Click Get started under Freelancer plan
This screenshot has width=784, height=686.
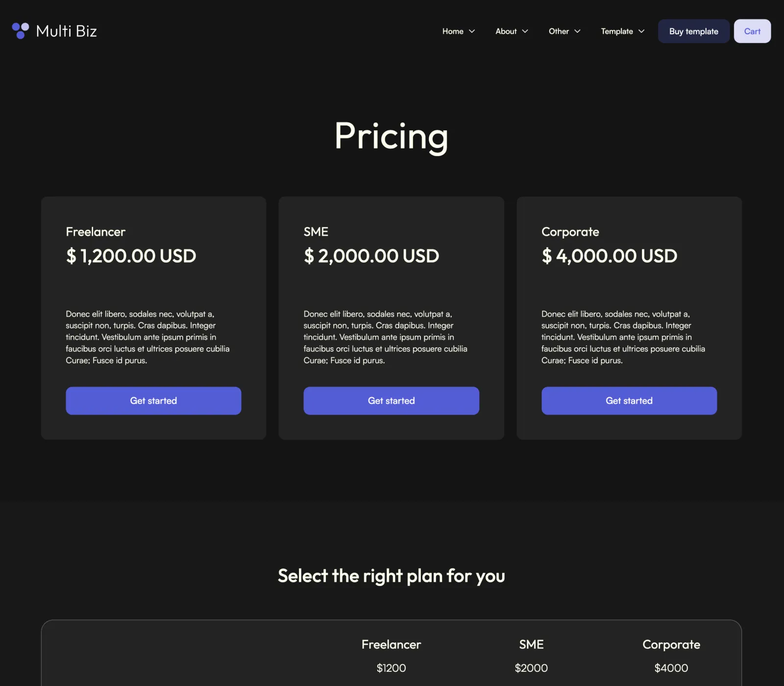(x=153, y=401)
